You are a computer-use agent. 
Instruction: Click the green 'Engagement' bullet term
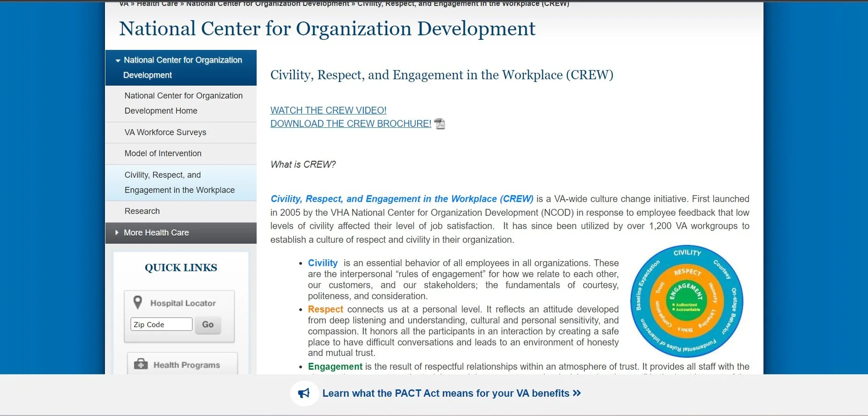(335, 367)
